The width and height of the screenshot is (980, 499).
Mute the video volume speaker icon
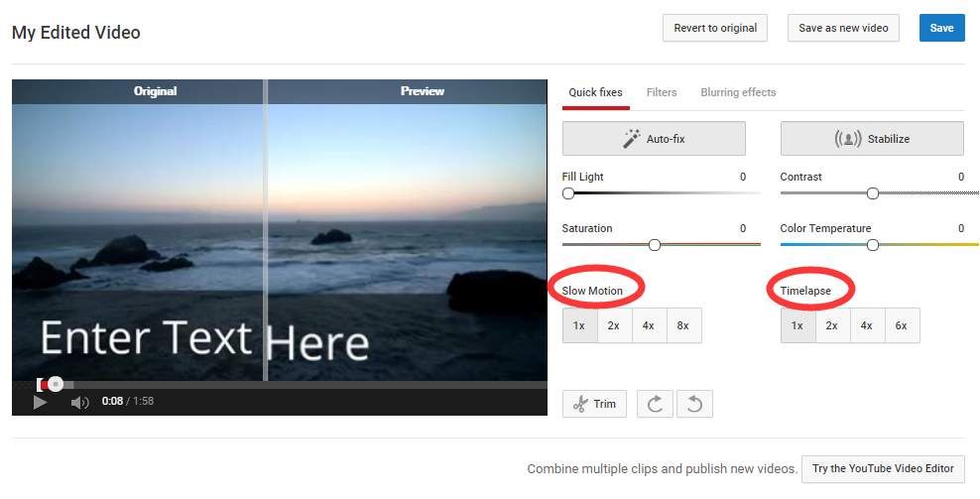pyautogui.click(x=79, y=402)
